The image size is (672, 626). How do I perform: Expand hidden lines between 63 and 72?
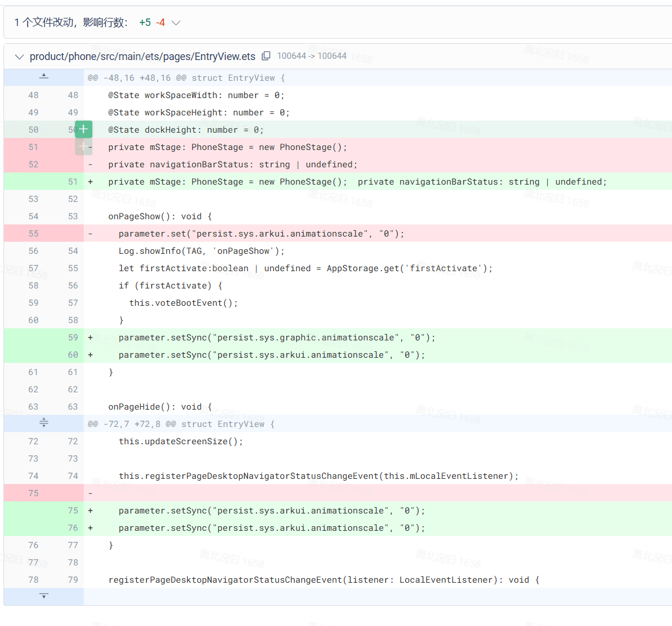point(44,423)
